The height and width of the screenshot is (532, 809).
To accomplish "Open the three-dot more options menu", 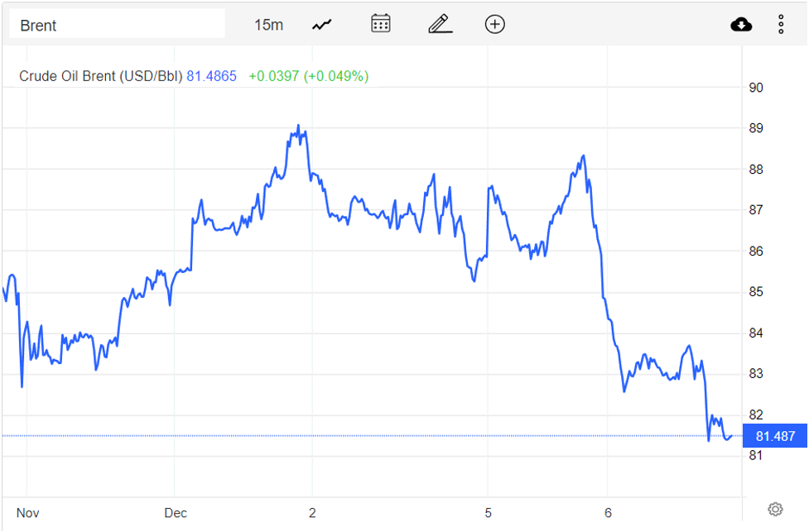I will 781,24.
